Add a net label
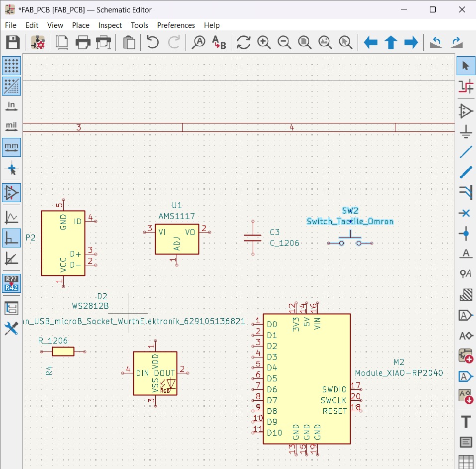Screen dimensions: 476x469 (x=466, y=254)
